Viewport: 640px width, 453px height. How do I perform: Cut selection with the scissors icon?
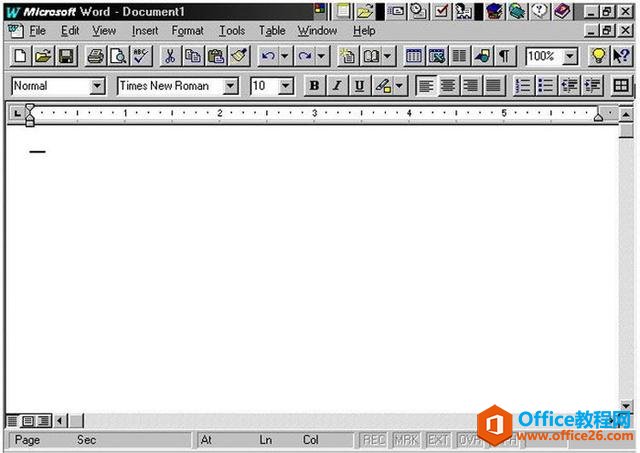(x=170, y=56)
